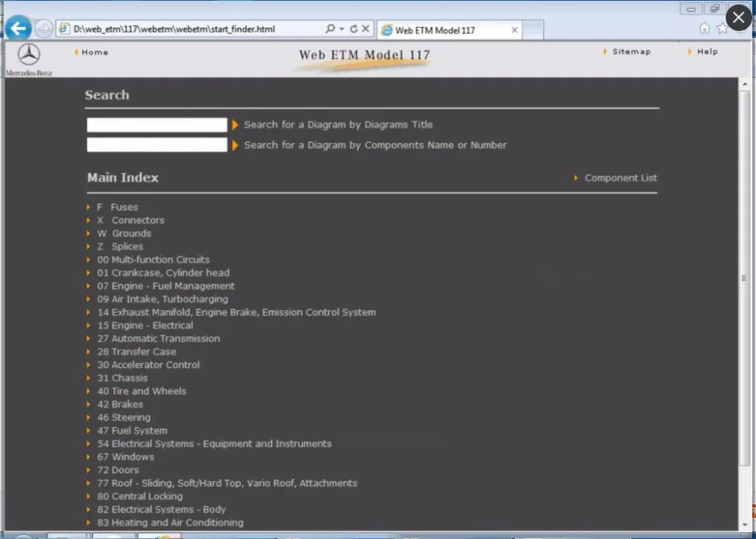Open 28 Transfer Case
The image size is (756, 539).
point(136,352)
